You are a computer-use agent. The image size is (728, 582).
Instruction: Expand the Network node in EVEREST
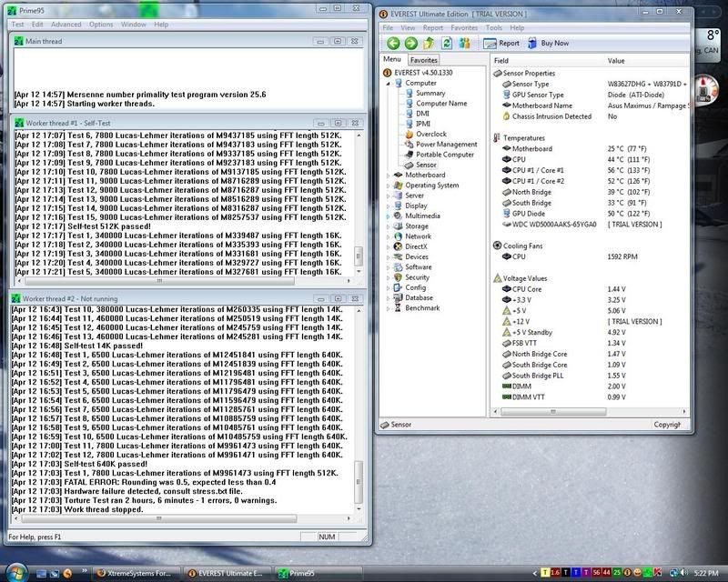[389, 236]
